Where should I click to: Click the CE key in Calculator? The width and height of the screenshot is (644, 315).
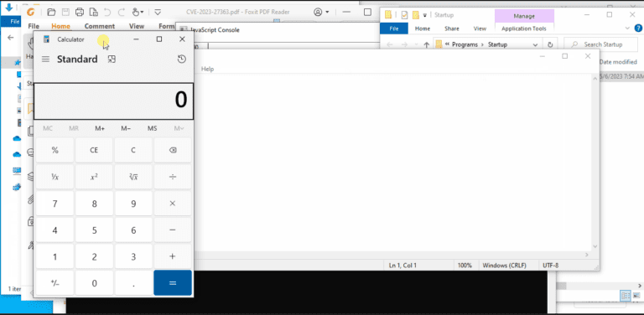(x=94, y=150)
